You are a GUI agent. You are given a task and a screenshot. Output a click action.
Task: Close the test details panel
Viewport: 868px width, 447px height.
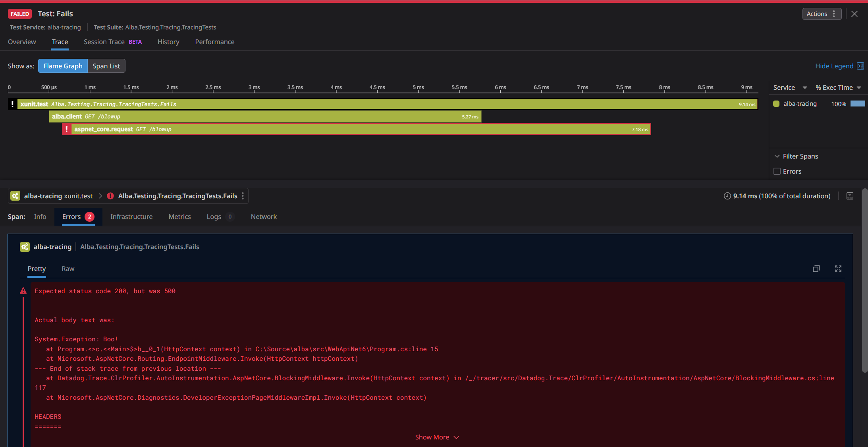pos(854,14)
